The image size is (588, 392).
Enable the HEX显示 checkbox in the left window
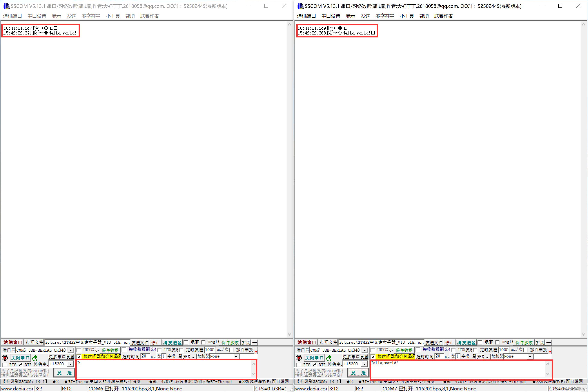tap(79, 350)
